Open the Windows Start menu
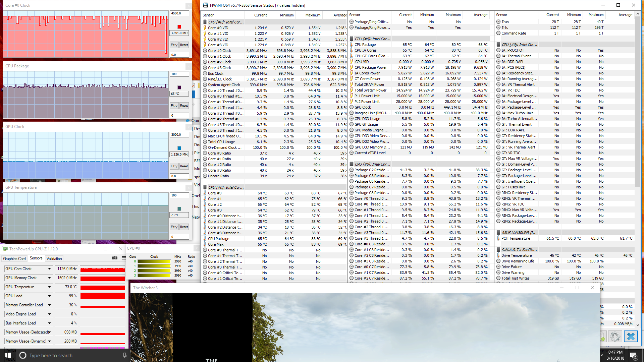This screenshot has height=362, width=644. point(8,355)
